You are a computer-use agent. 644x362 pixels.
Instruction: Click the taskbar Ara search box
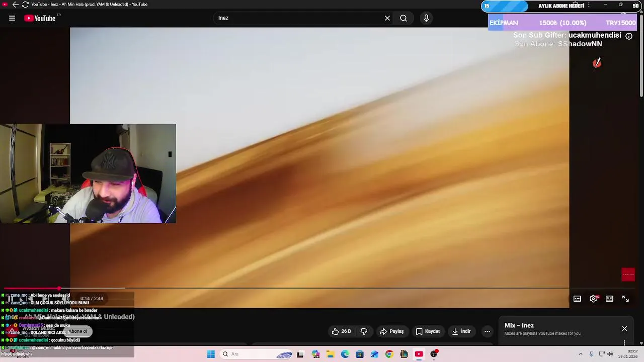coord(257,354)
